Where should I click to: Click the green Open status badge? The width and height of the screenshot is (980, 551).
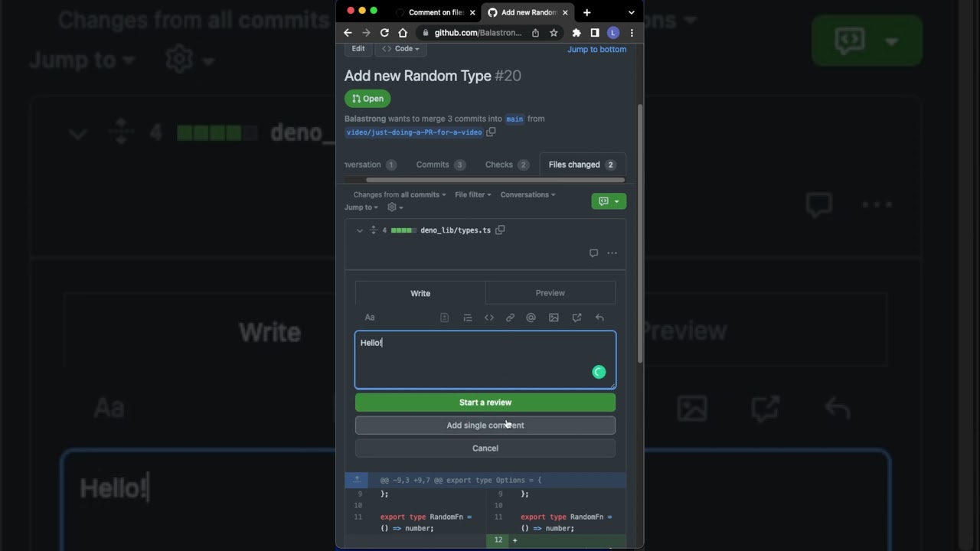pos(367,99)
